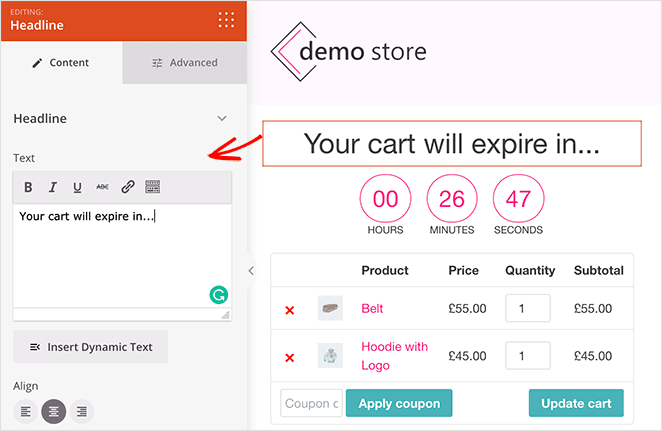Apply italic formatting to headline text
Image resolution: width=662 pixels, height=431 pixels.
53,187
